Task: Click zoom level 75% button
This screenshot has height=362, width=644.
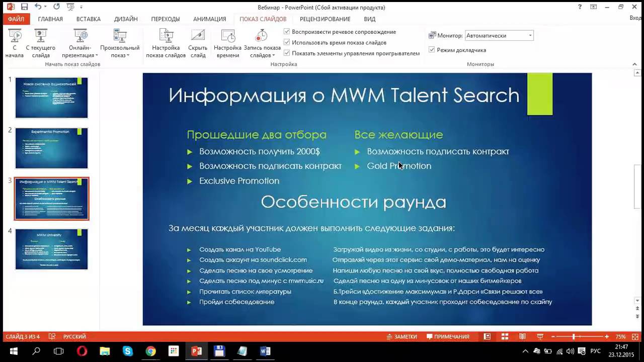Action: (620, 336)
